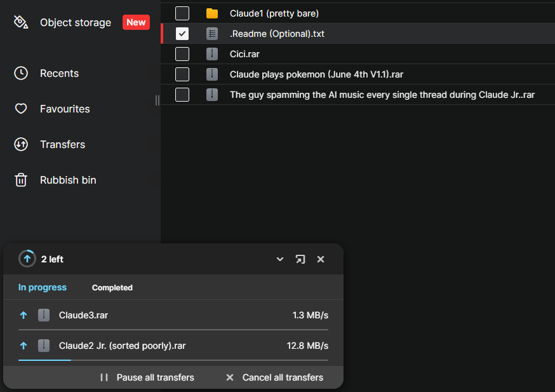Collapse the transfers widget with the chevron

[280, 259]
